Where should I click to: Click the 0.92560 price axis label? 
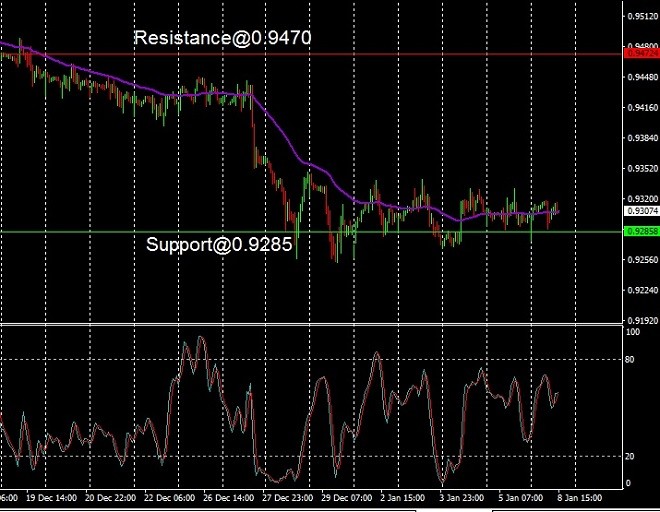pos(642,260)
